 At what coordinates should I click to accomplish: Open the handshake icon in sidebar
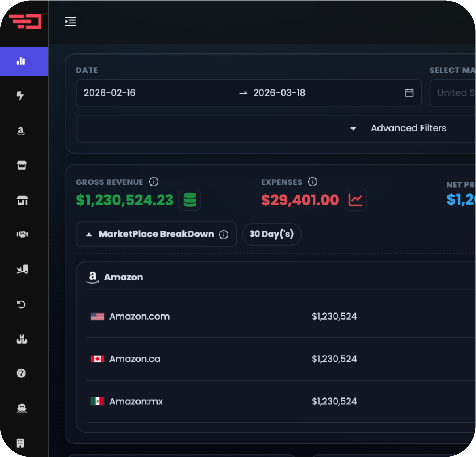[22, 234]
